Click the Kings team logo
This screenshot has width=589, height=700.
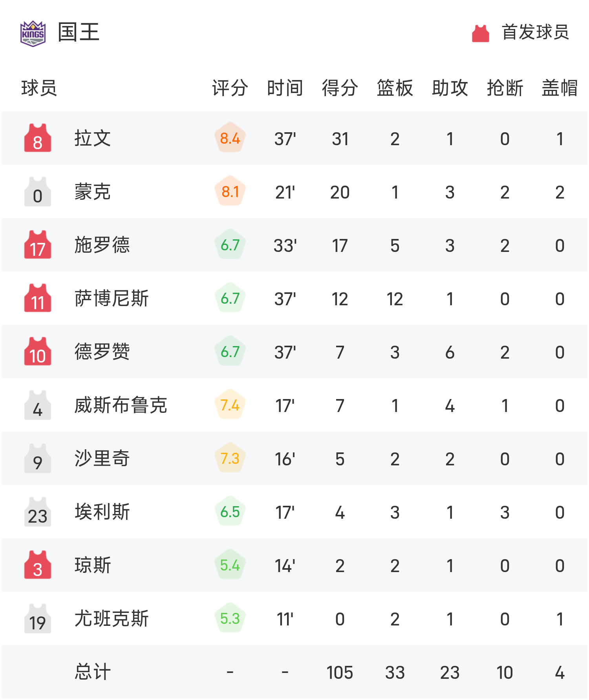tap(33, 33)
